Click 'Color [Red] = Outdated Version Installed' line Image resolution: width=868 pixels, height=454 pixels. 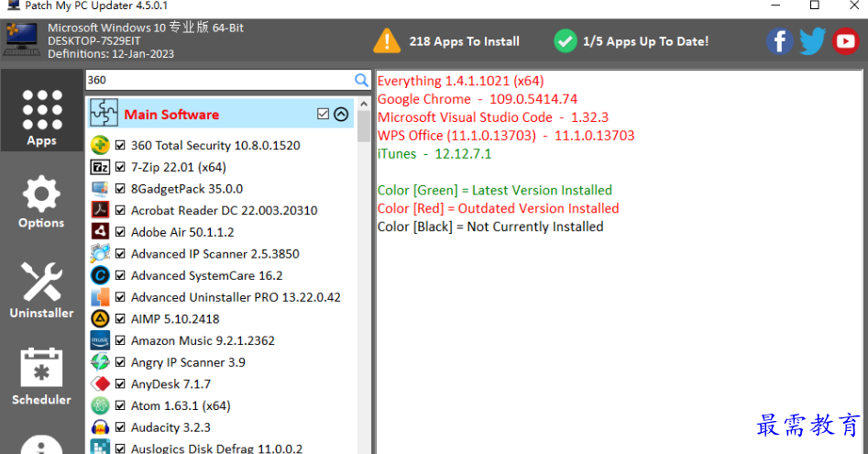pos(499,209)
